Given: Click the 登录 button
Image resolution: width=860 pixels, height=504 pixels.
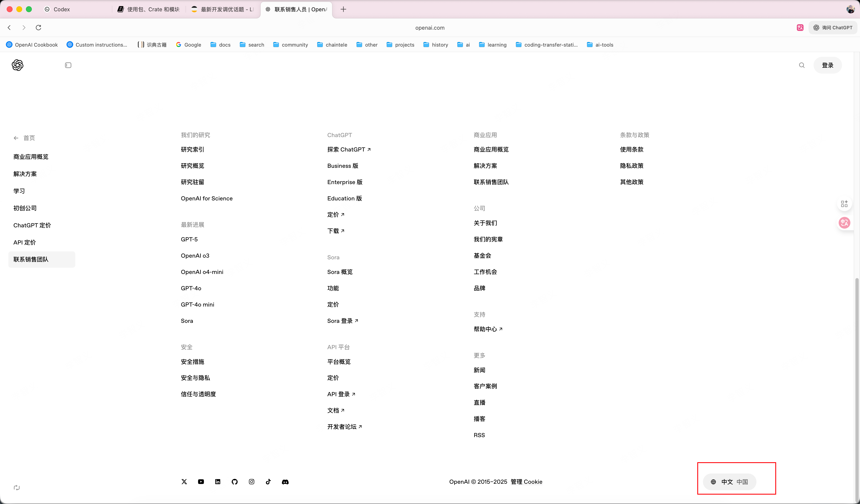Looking at the screenshot, I should [827, 65].
